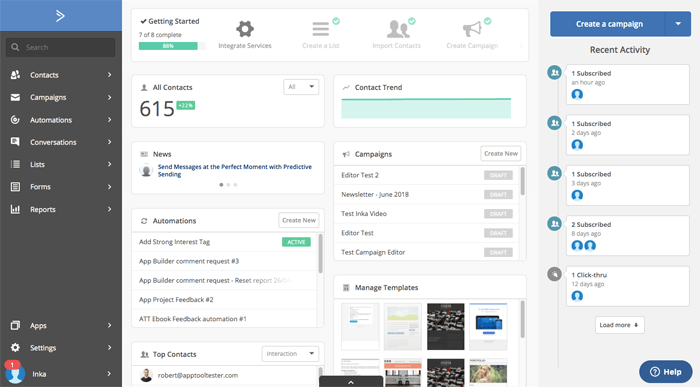Image resolution: width=700 pixels, height=387 pixels.
Task: Open the Forms menu item
Action: 61,187
